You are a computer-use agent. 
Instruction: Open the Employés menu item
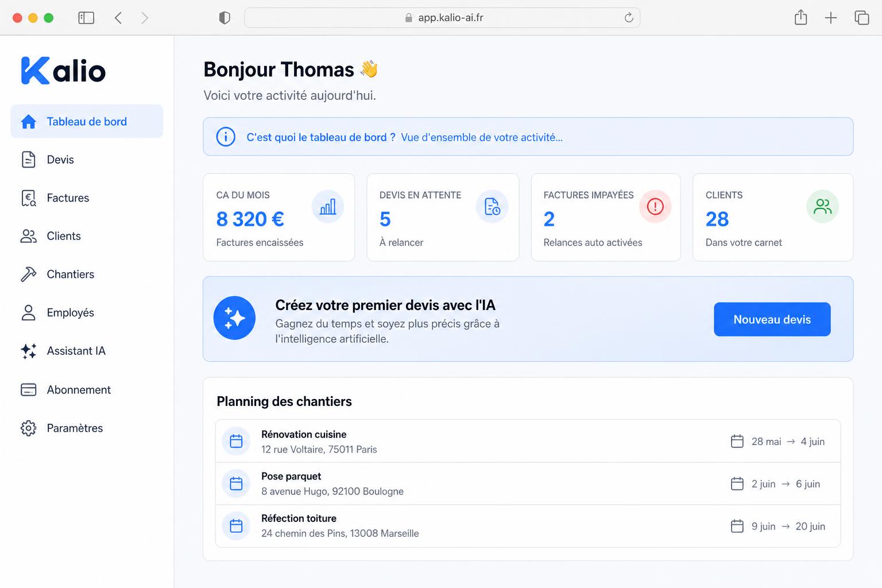pyautogui.click(x=87, y=312)
